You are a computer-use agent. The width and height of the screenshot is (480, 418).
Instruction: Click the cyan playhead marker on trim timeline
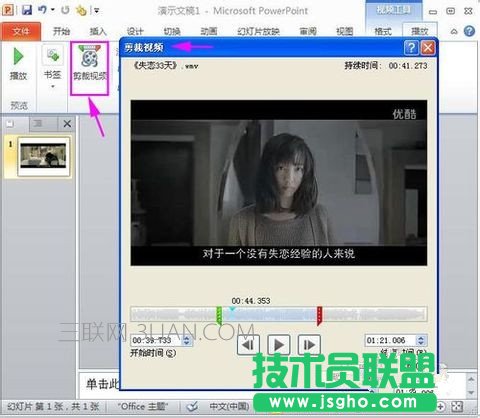(x=232, y=310)
